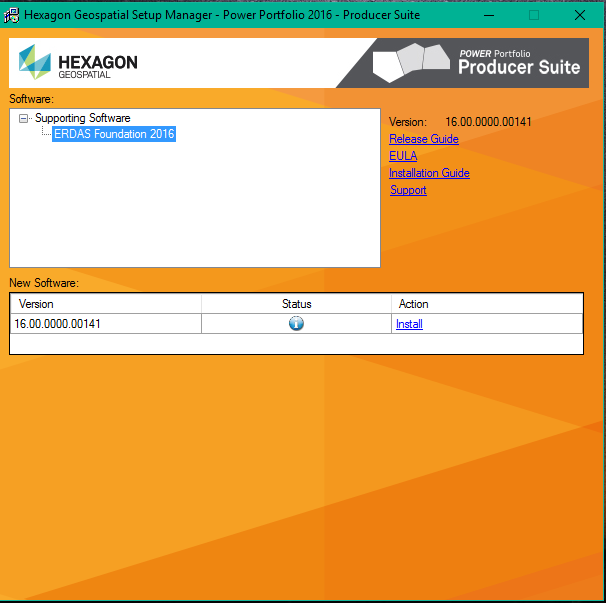Click the blue info status icon
Screen dimensions: 606x603
pos(296,323)
